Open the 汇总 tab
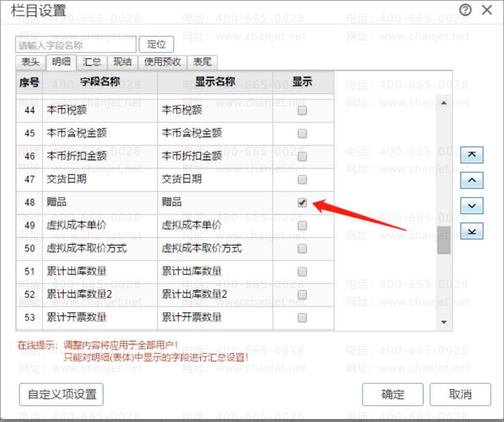This screenshot has height=422, width=504. tap(92, 62)
